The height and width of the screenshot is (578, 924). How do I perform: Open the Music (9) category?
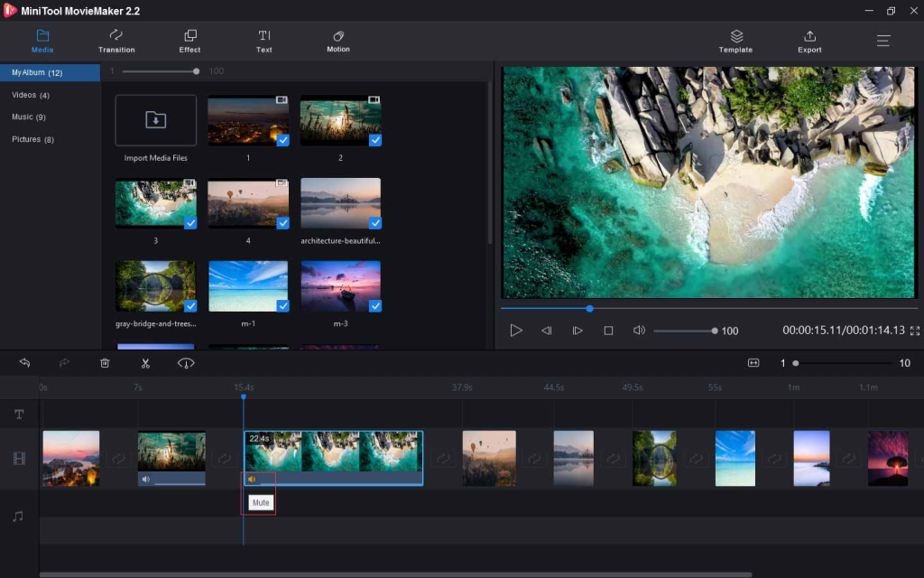point(29,117)
